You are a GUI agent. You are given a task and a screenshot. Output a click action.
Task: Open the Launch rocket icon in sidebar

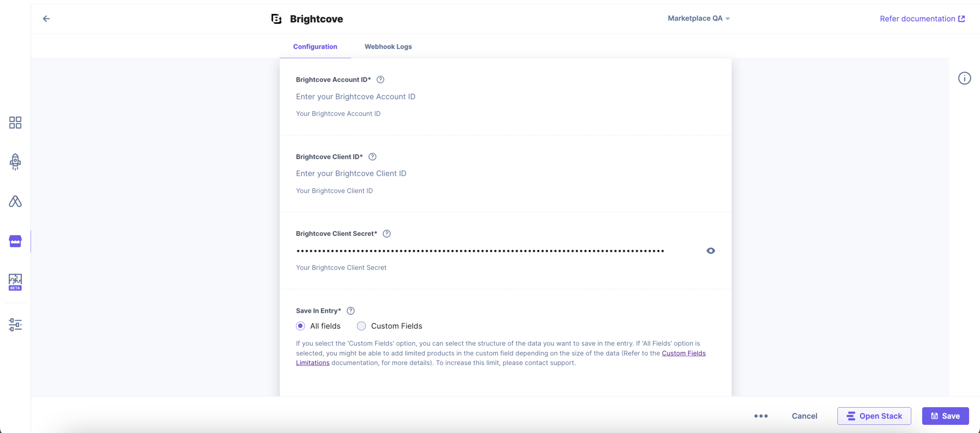tap(15, 162)
